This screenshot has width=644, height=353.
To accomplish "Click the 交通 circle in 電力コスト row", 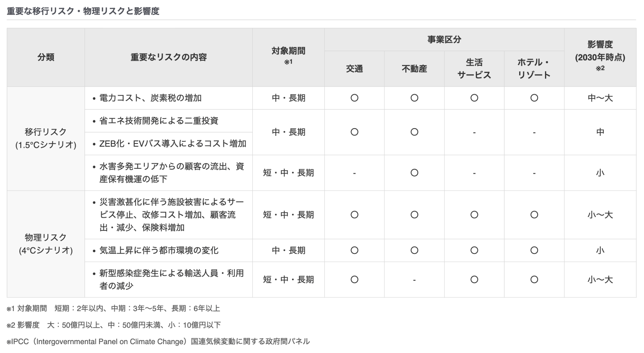I will 354,98.
